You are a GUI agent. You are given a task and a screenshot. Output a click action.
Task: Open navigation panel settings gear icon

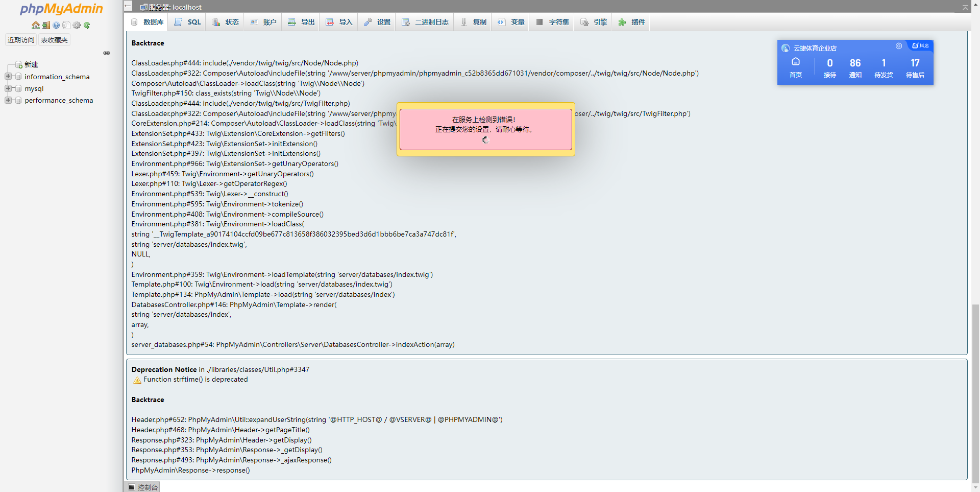click(77, 25)
